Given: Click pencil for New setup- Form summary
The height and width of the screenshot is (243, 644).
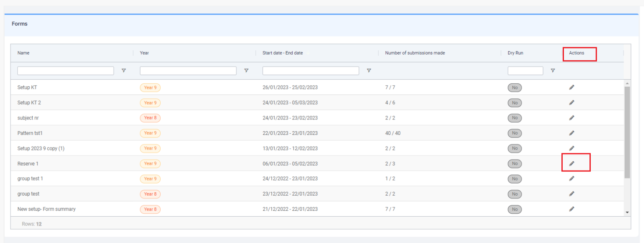Looking at the screenshot, I should click(x=571, y=209).
